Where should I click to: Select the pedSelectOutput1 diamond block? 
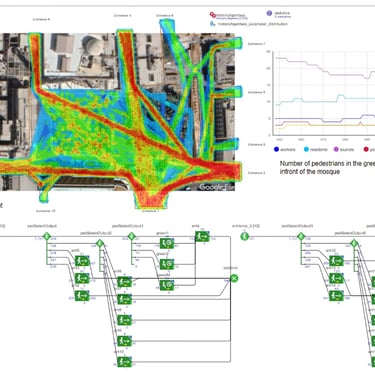tap(131, 237)
